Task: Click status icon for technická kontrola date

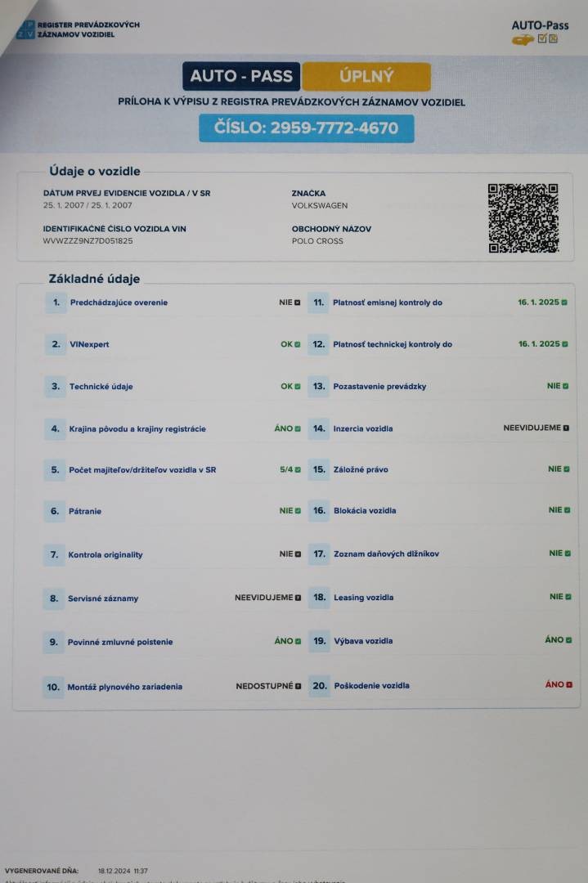Action: pyautogui.click(x=565, y=344)
